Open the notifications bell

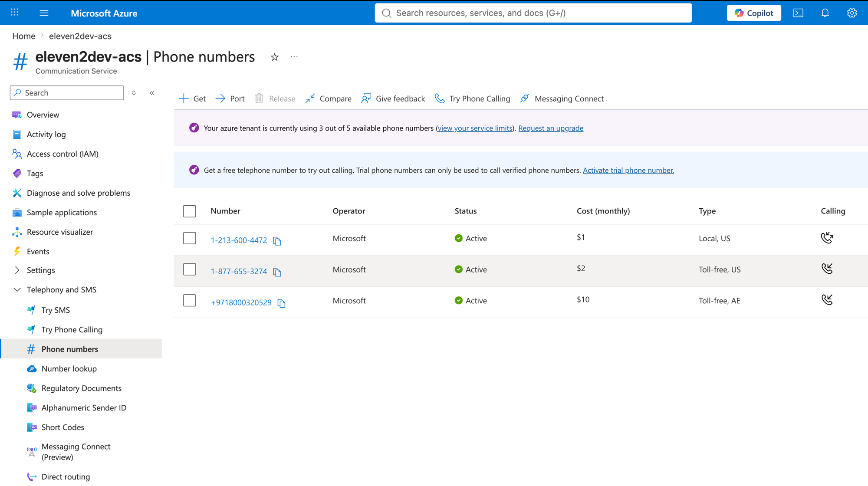[825, 13]
